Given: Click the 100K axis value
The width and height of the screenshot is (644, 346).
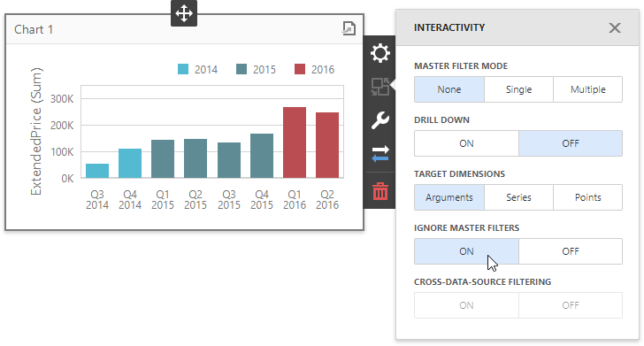Looking at the screenshot, I should coord(62,152).
